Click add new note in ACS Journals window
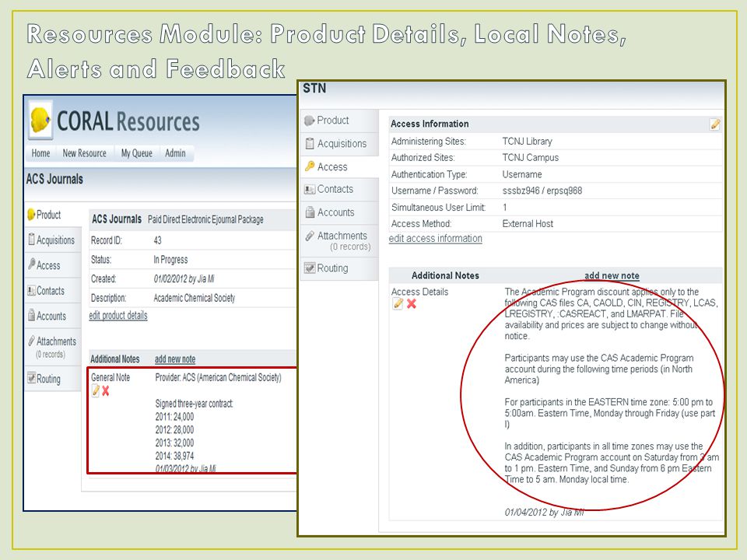The height and width of the screenshot is (560, 747). 175,359
